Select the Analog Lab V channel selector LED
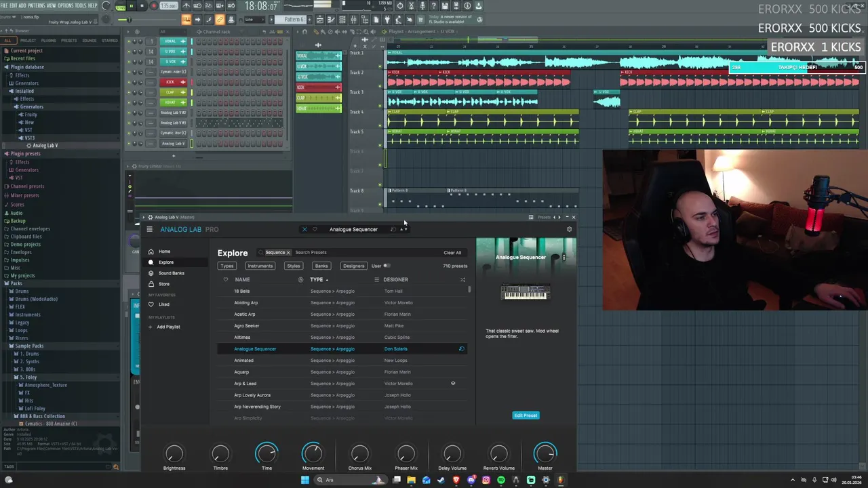Screen dimensions: 868x488 click(192, 144)
